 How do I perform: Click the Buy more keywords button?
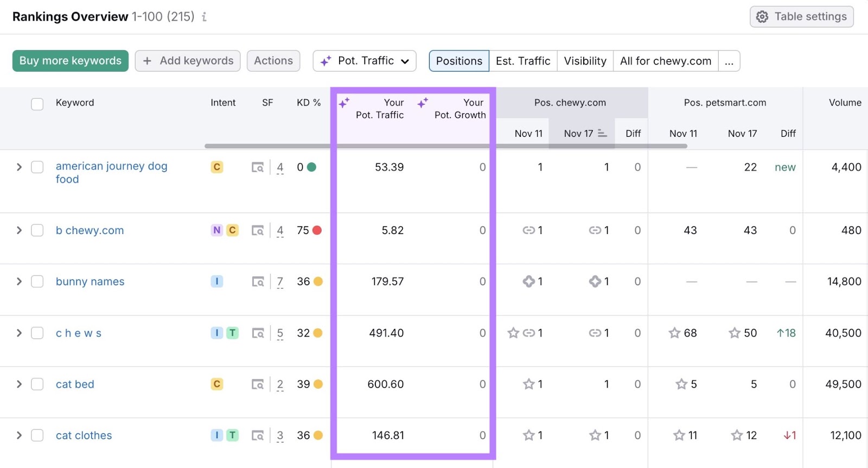click(x=71, y=61)
